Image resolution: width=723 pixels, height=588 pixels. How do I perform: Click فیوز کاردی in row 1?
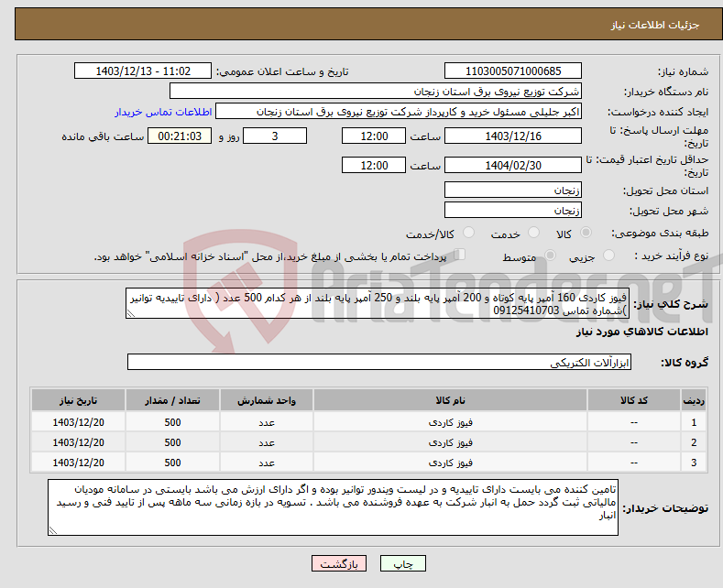[451, 422]
